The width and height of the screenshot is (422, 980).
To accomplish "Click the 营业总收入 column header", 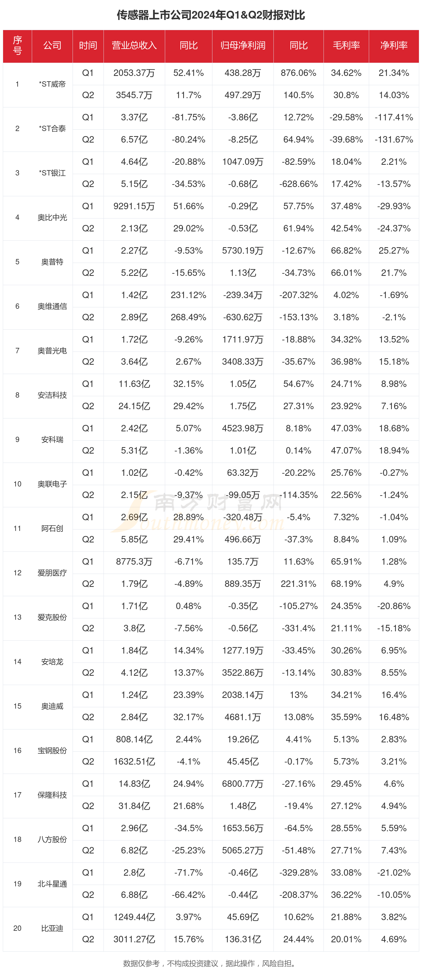I will (134, 46).
